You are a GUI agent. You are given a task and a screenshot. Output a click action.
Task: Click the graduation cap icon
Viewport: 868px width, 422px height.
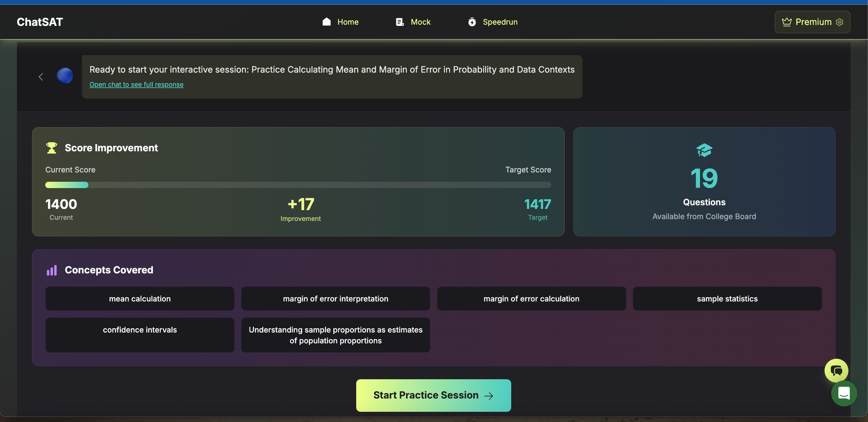[x=704, y=150]
